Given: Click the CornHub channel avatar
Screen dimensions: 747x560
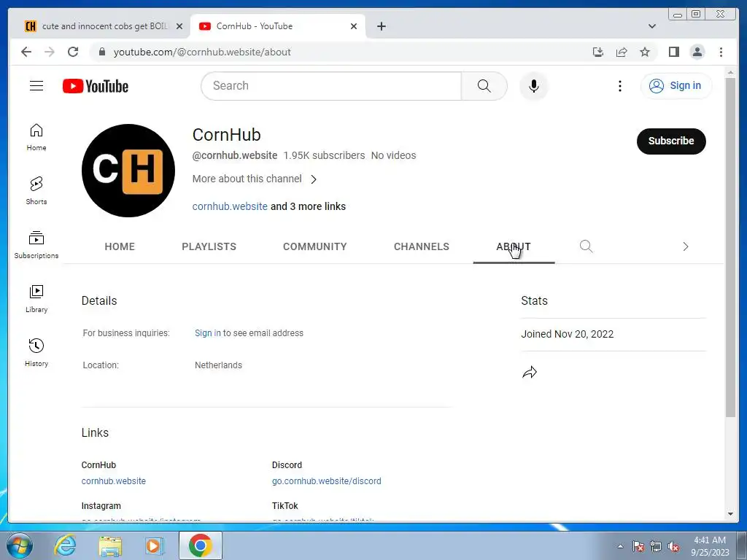Looking at the screenshot, I should [128, 171].
